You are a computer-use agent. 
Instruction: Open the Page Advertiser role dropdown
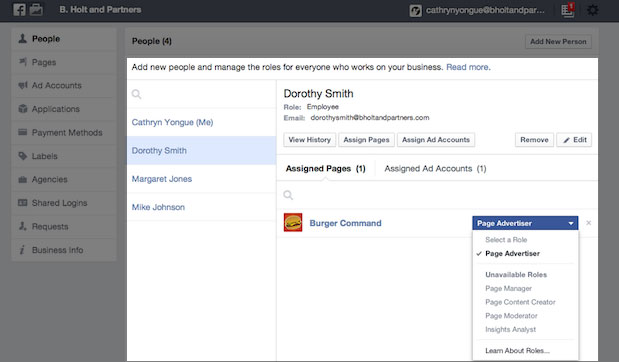click(525, 223)
